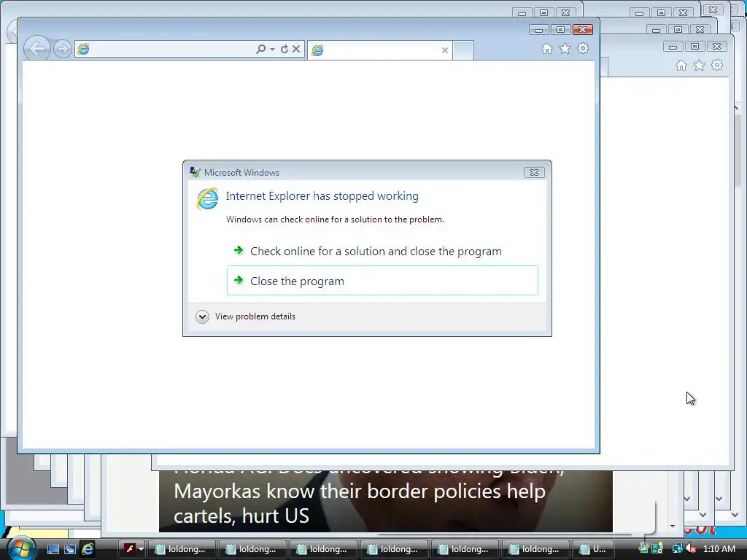Open the Home page icon in the front window
This screenshot has width=747, height=560.
547,49
